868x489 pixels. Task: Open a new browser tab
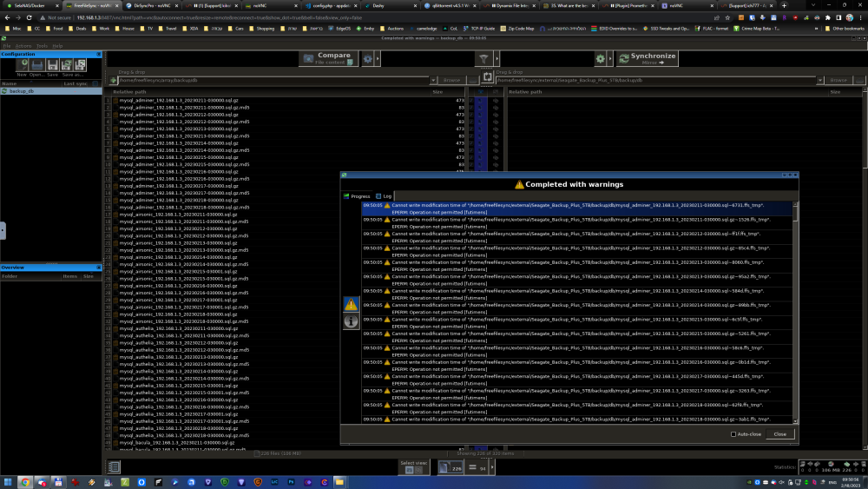784,5
